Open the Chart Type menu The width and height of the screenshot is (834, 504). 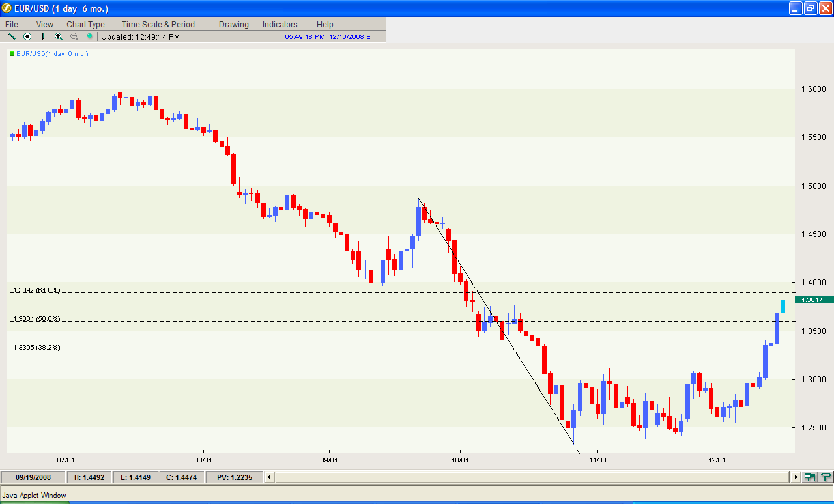tap(85, 24)
